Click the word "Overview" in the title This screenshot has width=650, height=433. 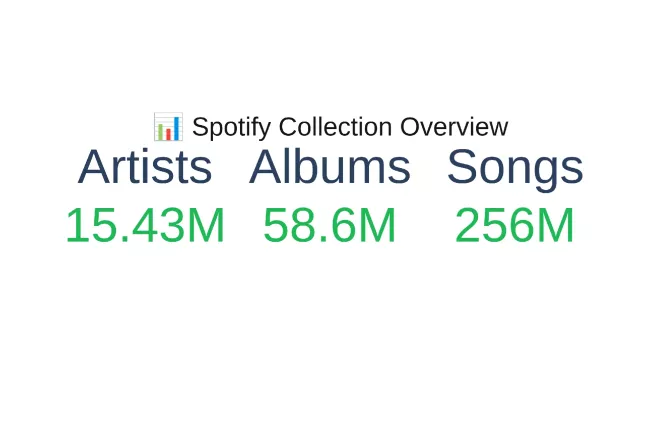[454, 127]
